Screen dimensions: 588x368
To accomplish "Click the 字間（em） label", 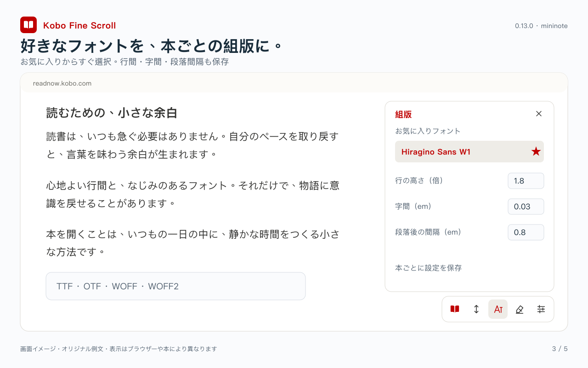I will point(413,207).
